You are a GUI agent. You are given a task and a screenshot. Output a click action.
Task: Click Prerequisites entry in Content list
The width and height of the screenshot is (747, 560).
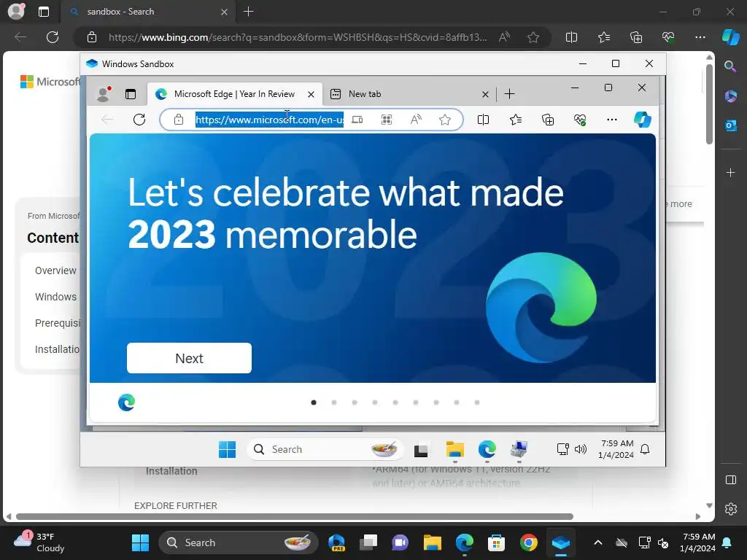coord(58,323)
